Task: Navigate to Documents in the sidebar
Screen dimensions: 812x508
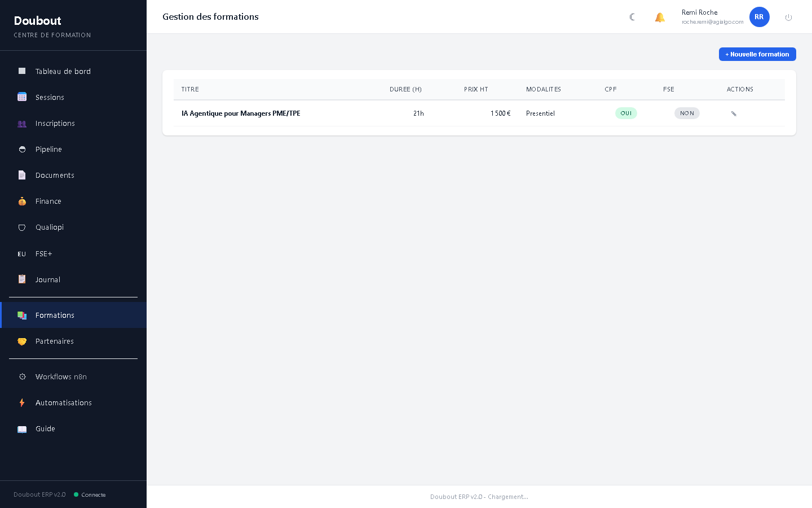Action: (55, 175)
